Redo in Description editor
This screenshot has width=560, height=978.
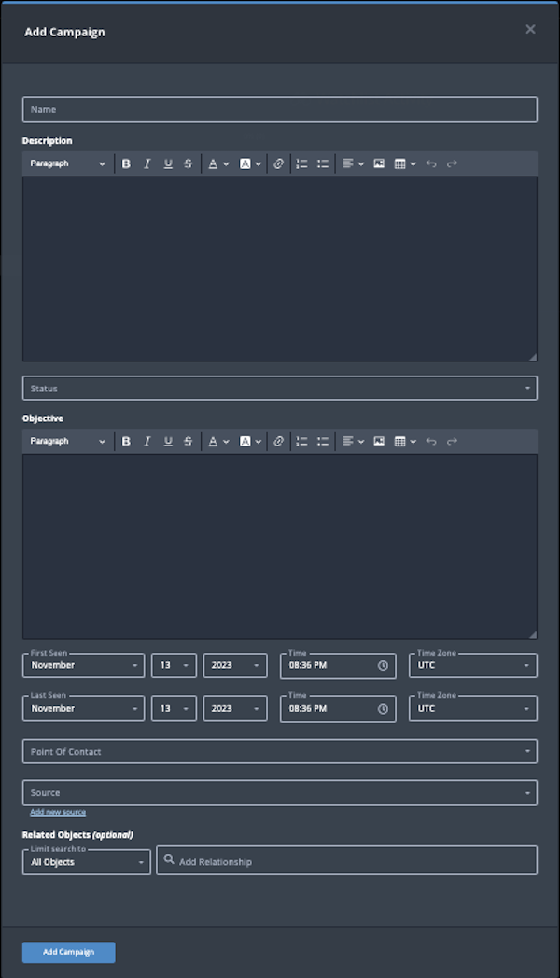[453, 163]
